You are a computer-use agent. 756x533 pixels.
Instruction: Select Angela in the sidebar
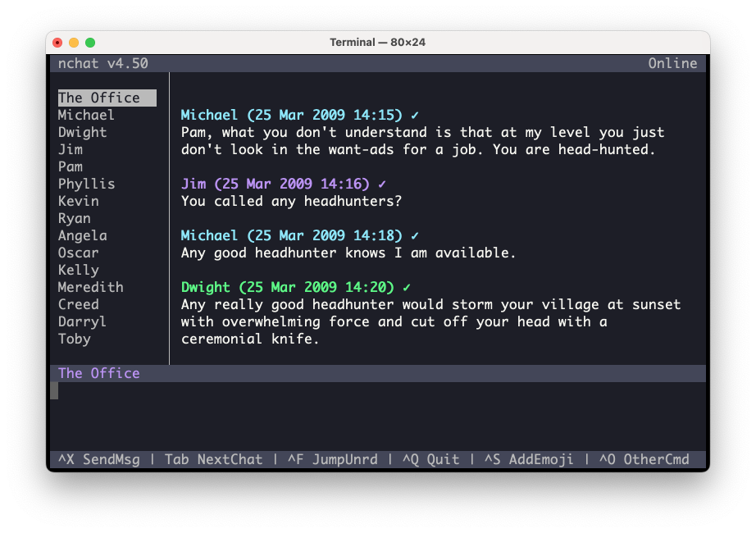(x=82, y=235)
